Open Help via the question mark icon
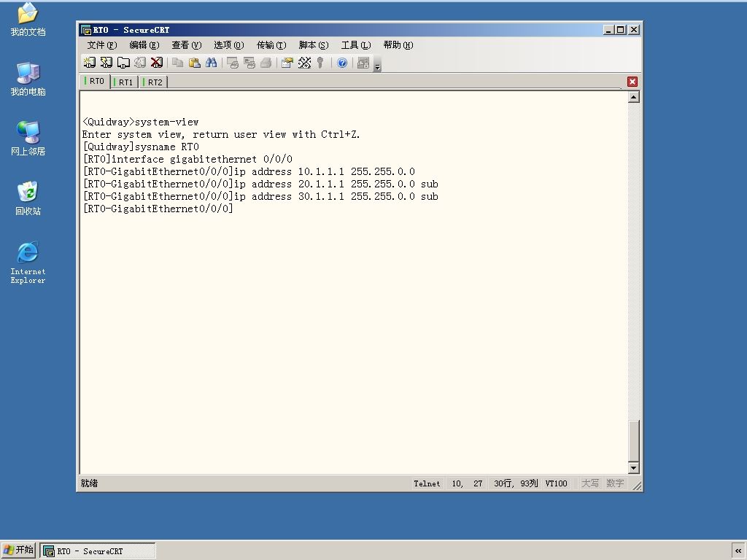 pyautogui.click(x=342, y=63)
